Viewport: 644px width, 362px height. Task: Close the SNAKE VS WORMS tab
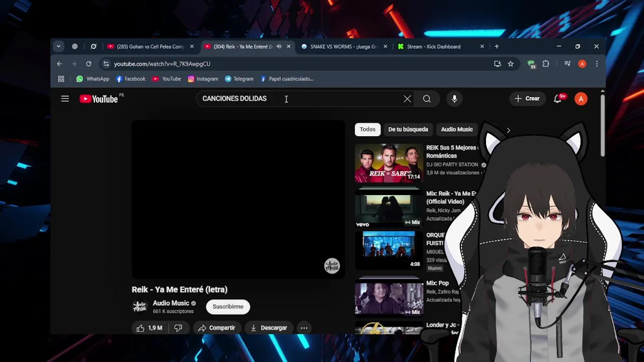385,46
